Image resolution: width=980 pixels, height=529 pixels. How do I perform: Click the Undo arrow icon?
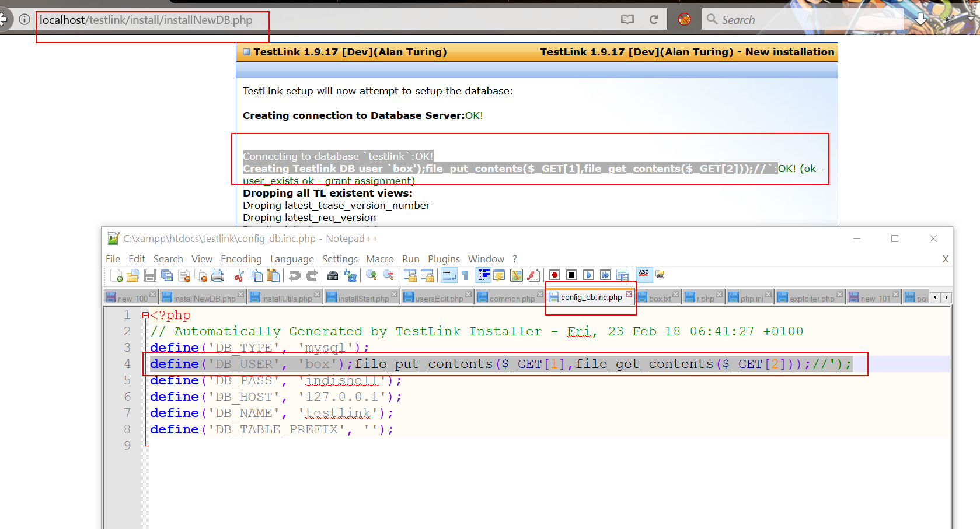coord(295,275)
